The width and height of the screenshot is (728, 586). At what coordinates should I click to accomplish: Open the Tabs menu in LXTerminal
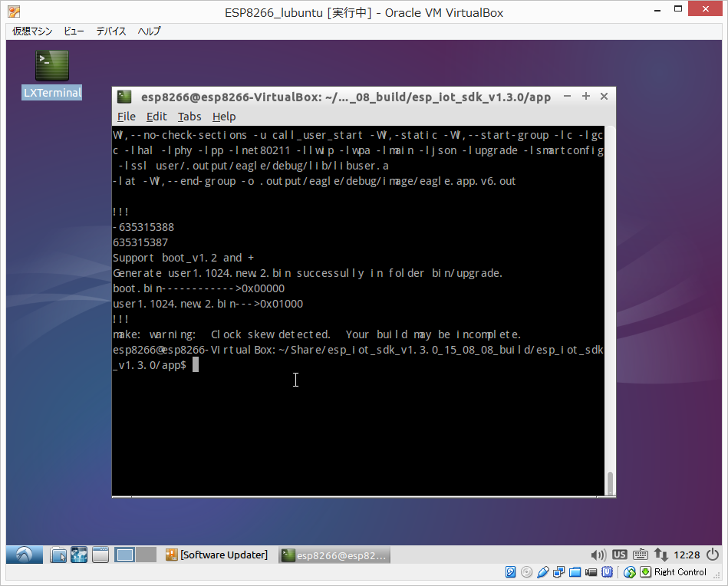tap(189, 117)
